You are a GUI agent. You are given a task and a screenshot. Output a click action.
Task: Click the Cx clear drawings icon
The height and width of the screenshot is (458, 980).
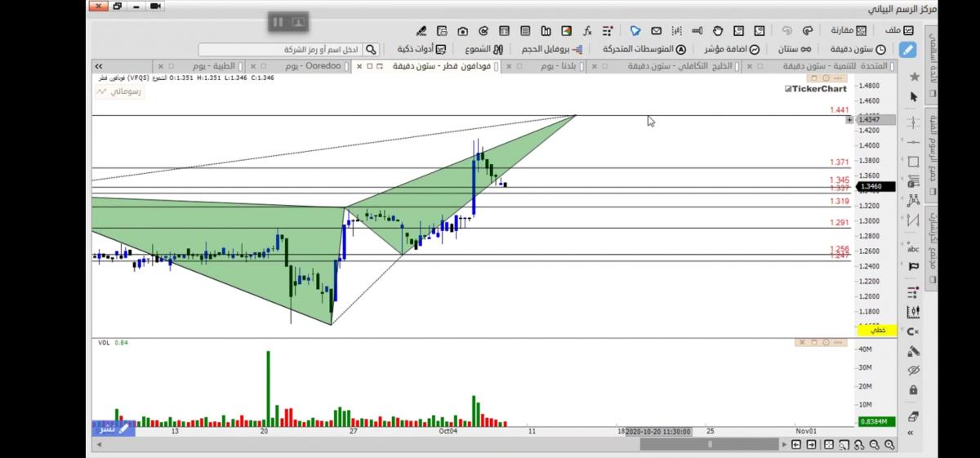coord(913,331)
